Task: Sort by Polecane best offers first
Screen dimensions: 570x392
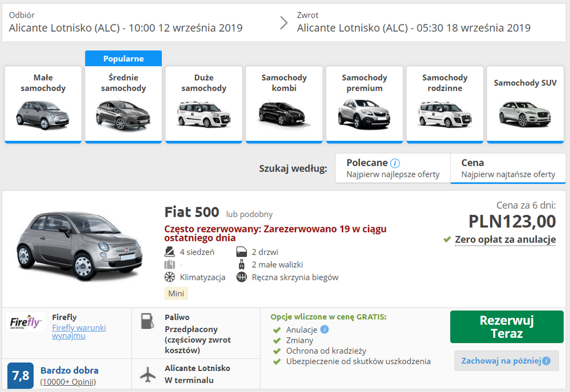Action: pyautogui.click(x=393, y=168)
